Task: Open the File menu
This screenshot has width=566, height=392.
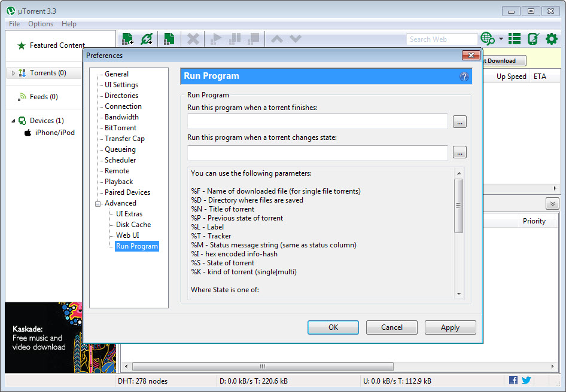Action: click(14, 24)
